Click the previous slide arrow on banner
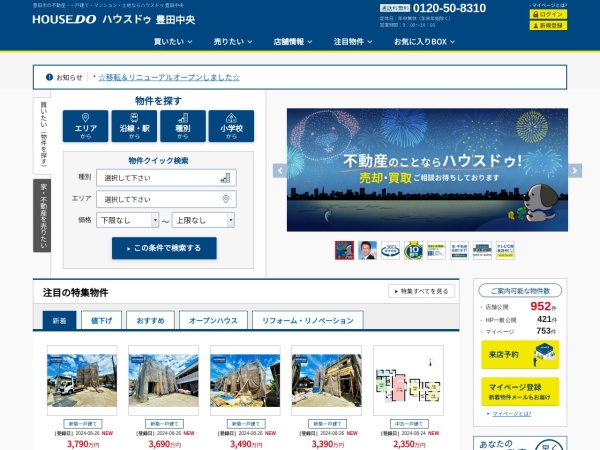Viewport: 600px width, 450px height. 280,171
